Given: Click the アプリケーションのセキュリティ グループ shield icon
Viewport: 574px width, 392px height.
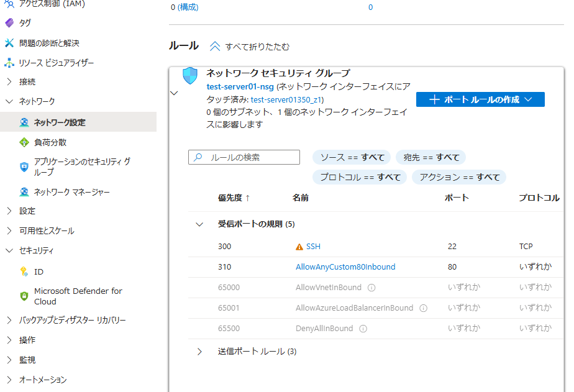Looking at the screenshot, I should click(x=24, y=167).
